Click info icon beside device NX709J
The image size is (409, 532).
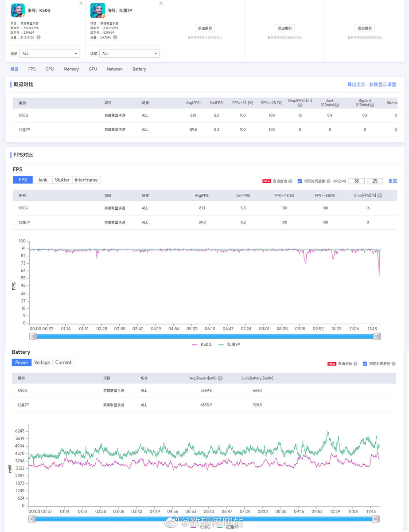coord(115,37)
